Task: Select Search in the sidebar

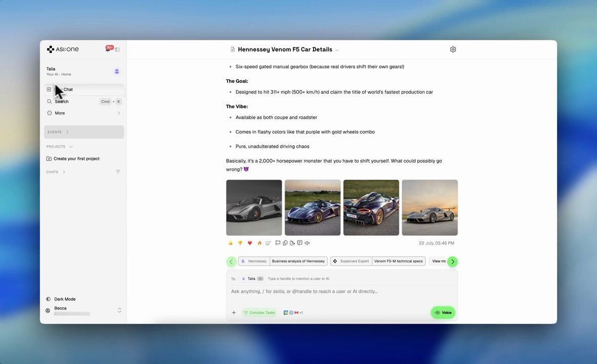Action: coord(84,102)
